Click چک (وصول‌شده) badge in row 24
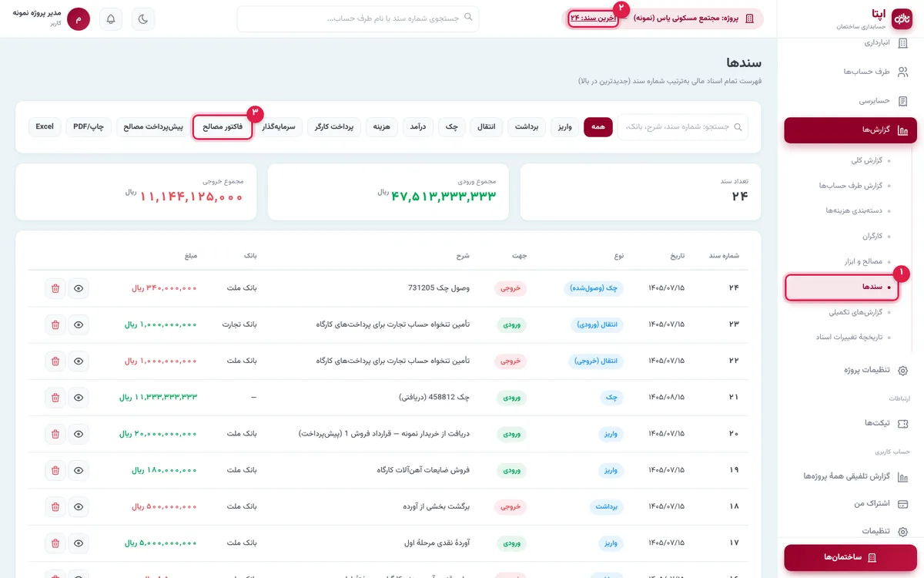Viewport: 924px width, 578px height. 594,288
